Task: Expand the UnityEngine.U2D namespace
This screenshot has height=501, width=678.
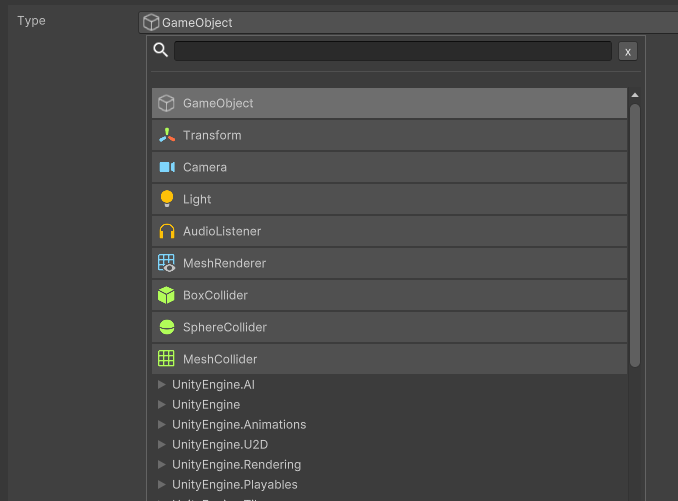Action: click(162, 444)
